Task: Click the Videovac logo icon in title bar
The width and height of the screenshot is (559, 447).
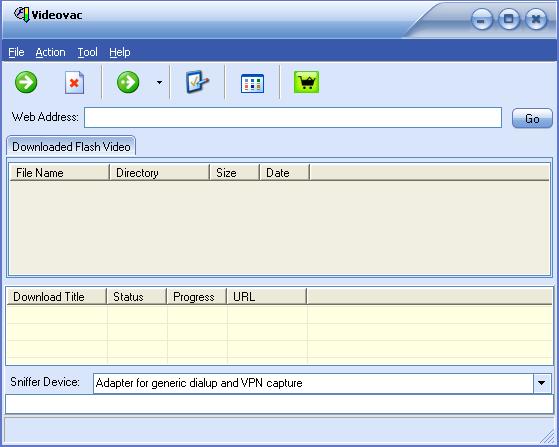Action: [22, 14]
